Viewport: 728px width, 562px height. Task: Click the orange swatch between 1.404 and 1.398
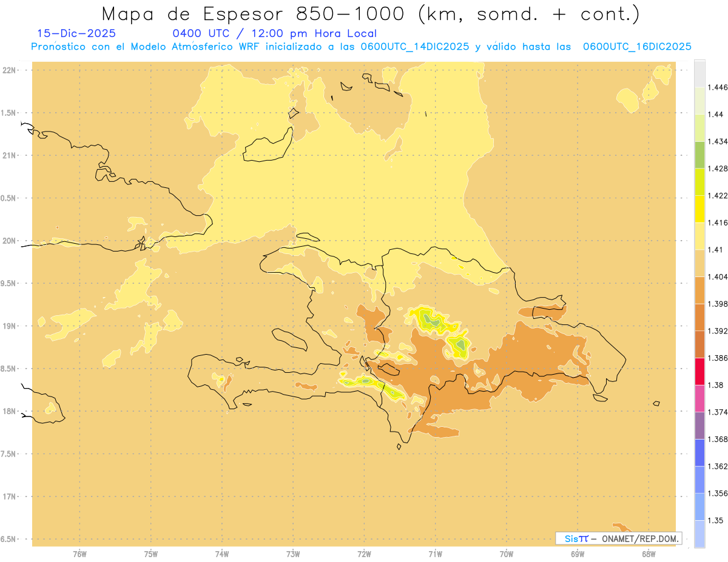pyautogui.click(x=699, y=290)
